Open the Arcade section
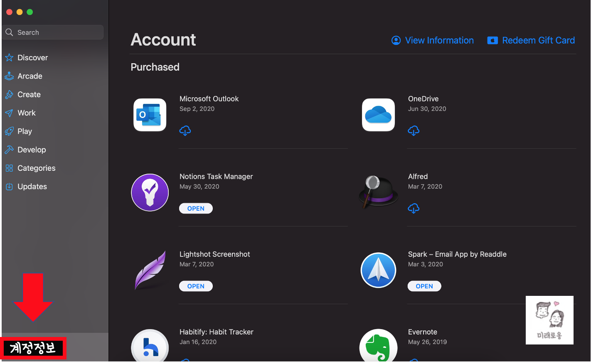 click(30, 76)
